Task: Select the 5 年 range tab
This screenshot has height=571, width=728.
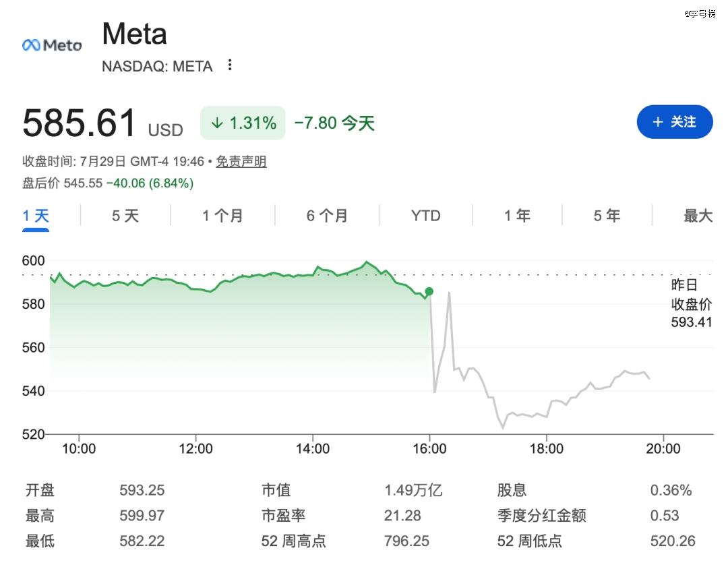Action: [x=607, y=216]
